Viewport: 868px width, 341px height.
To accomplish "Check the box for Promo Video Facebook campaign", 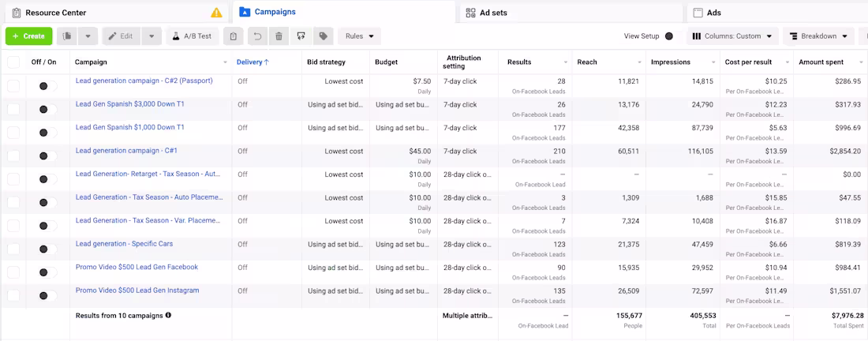I will tap(13, 272).
